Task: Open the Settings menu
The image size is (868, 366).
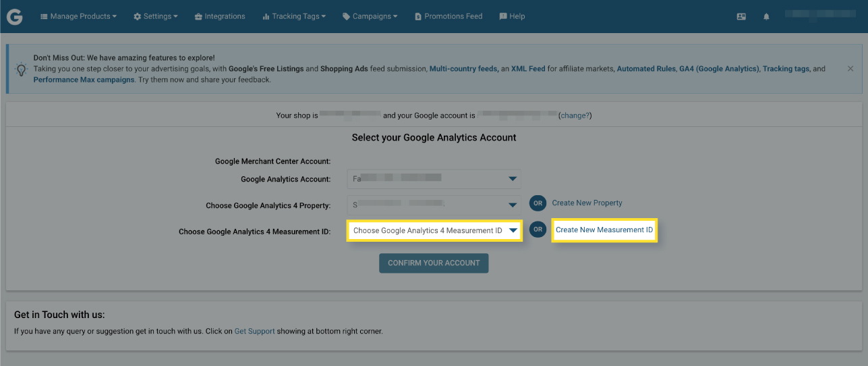Action: pos(156,16)
